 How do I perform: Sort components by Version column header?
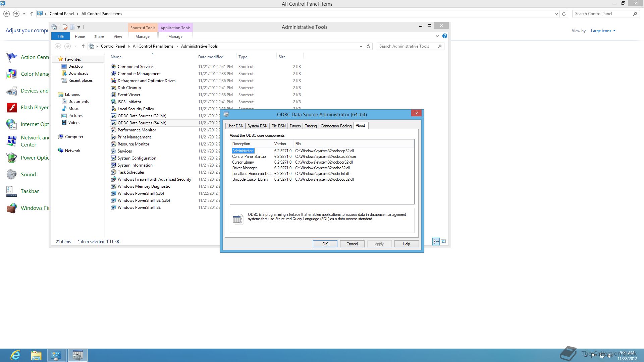pos(282,144)
